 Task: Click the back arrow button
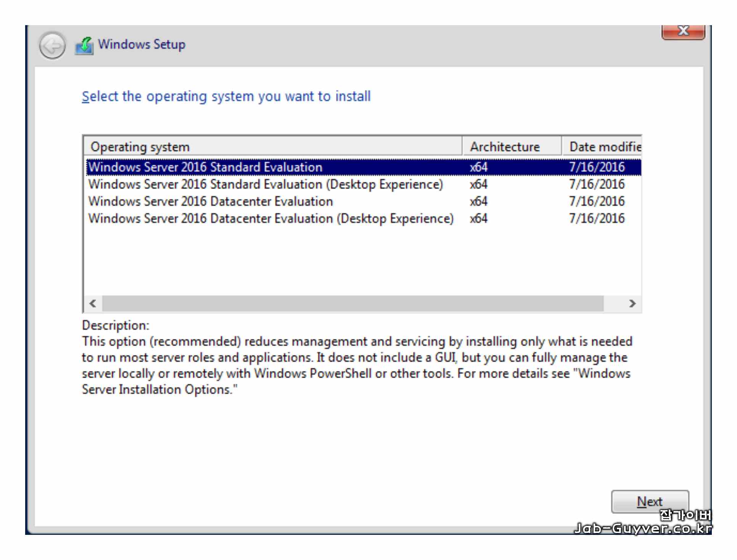[52, 46]
